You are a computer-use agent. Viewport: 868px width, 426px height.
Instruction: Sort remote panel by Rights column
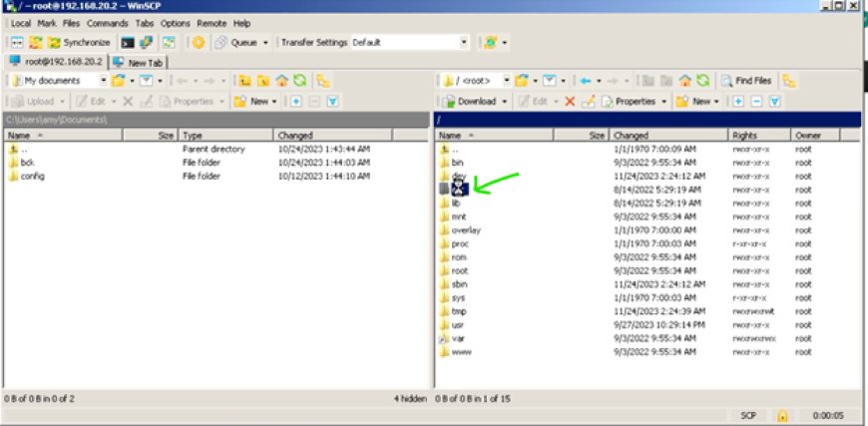coord(758,135)
